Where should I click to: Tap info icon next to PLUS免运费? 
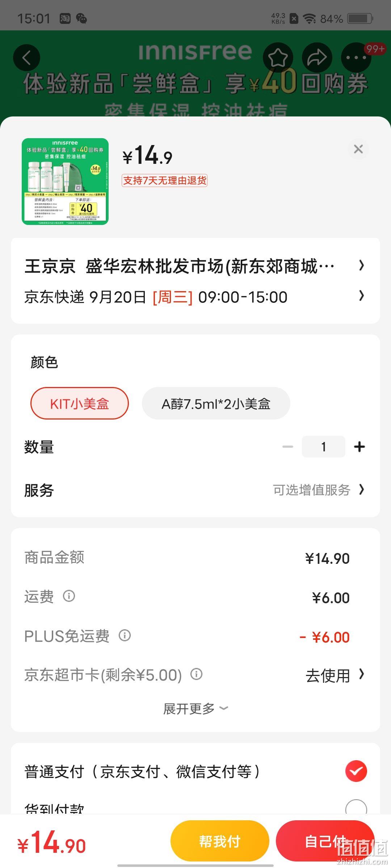coord(125,635)
